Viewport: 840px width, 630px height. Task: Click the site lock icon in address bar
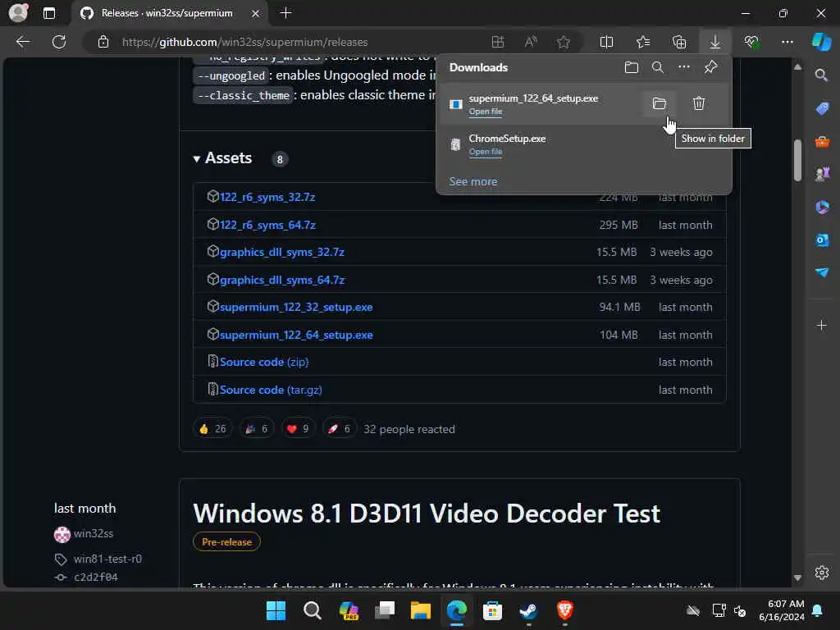click(103, 42)
